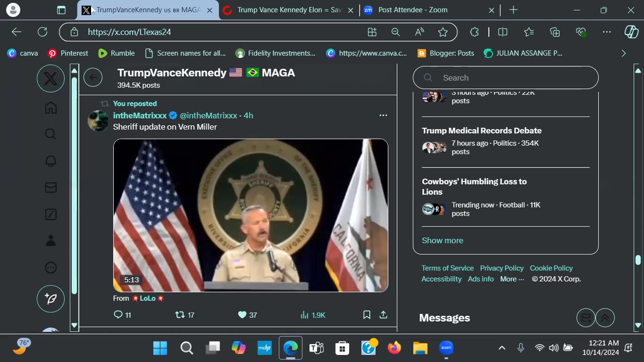
Task: Open Blogger: Posts bookmark
Action: click(445, 53)
